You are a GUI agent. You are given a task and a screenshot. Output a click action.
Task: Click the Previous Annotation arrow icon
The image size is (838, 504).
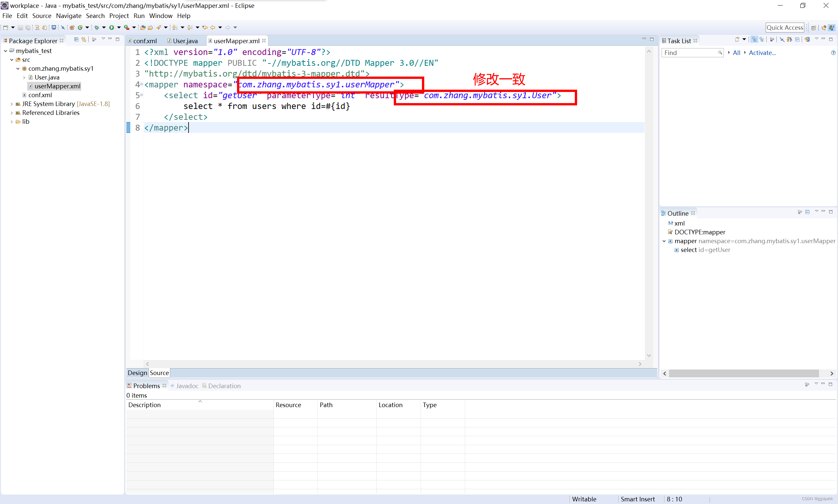190,27
